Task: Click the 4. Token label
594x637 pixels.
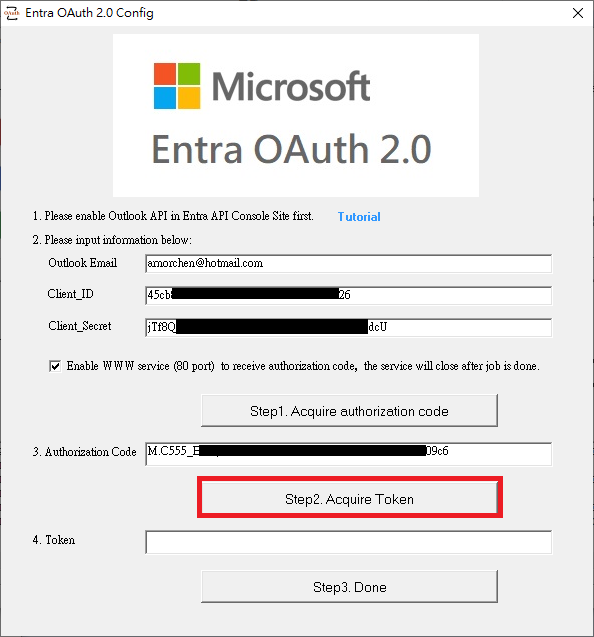Action: [54, 540]
